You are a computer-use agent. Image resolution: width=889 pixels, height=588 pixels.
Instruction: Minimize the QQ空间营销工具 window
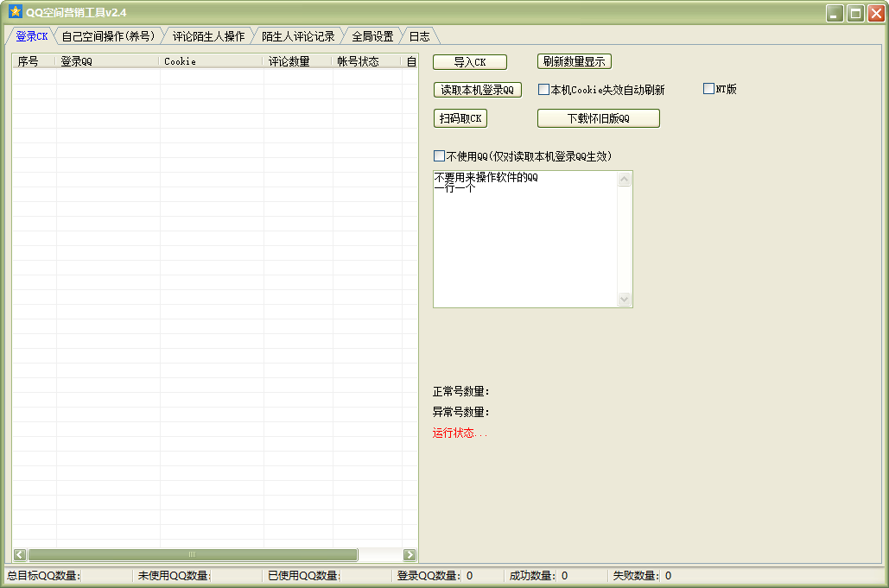tap(834, 13)
